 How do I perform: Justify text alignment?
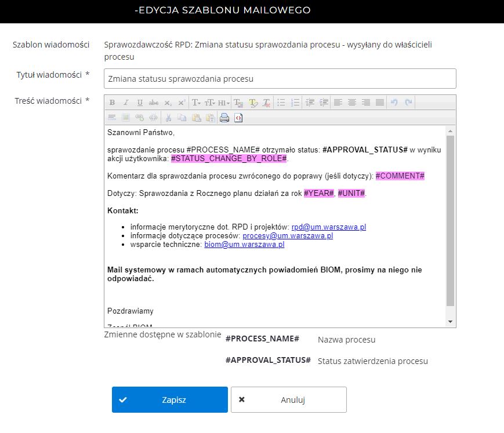pyautogui.click(x=380, y=103)
